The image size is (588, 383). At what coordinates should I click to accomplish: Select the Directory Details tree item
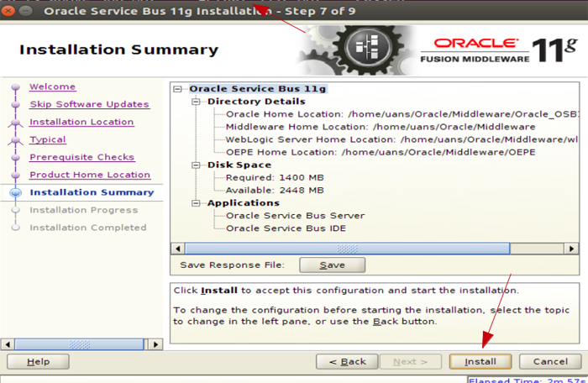coord(256,102)
